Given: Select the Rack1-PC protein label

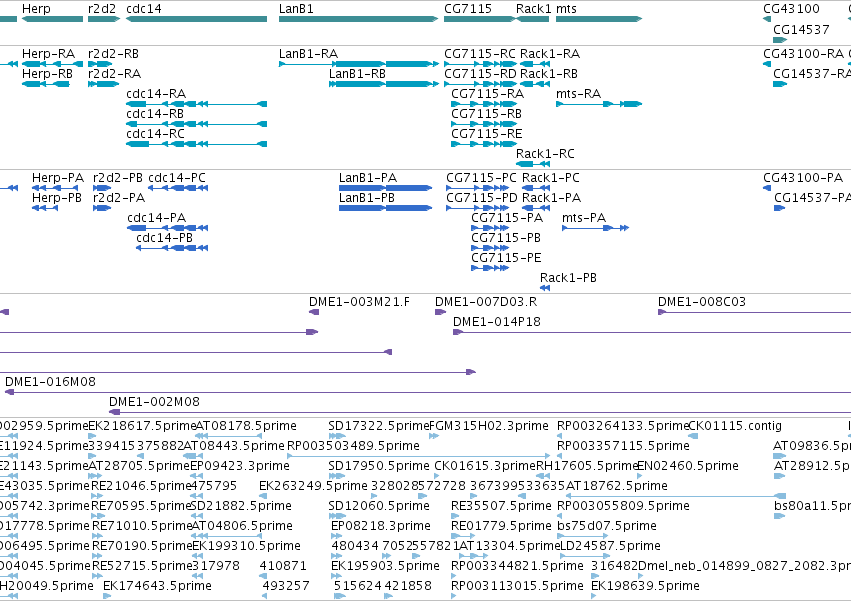Looking at the screenshot, I should (551, 178).
